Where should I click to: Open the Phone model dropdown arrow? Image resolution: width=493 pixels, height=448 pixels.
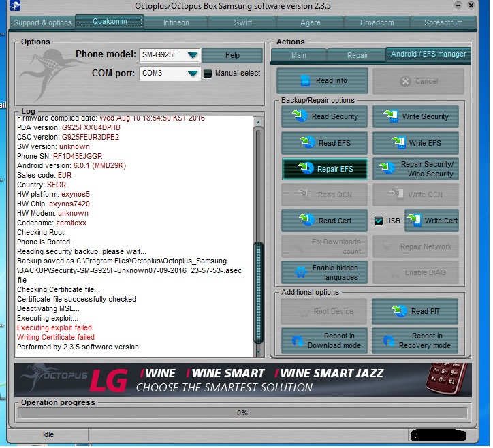coord(193,55)
